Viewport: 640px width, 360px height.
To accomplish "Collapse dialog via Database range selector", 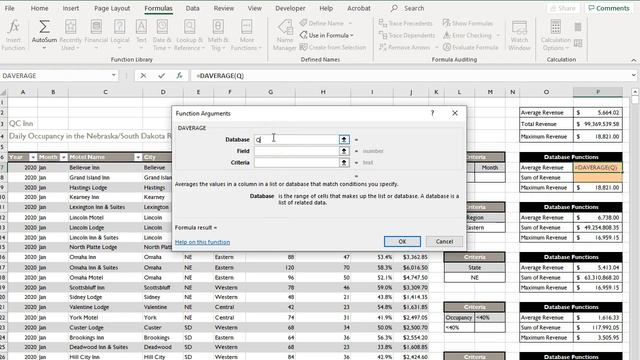I will 344,140.
